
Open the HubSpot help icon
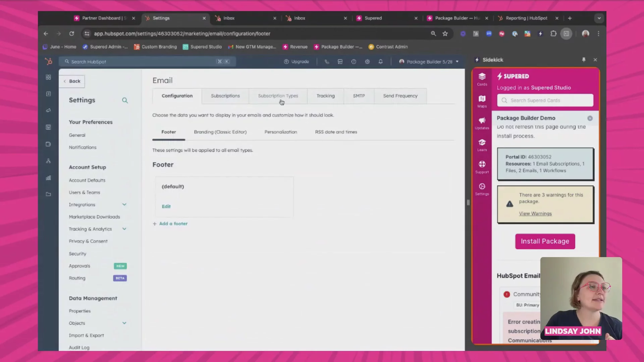354,62
